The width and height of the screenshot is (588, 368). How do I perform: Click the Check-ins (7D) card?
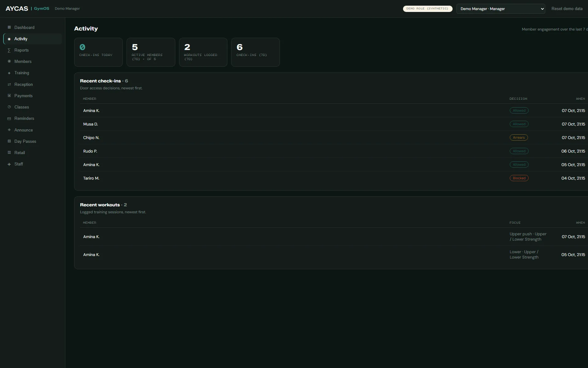(x=255, y=52)
